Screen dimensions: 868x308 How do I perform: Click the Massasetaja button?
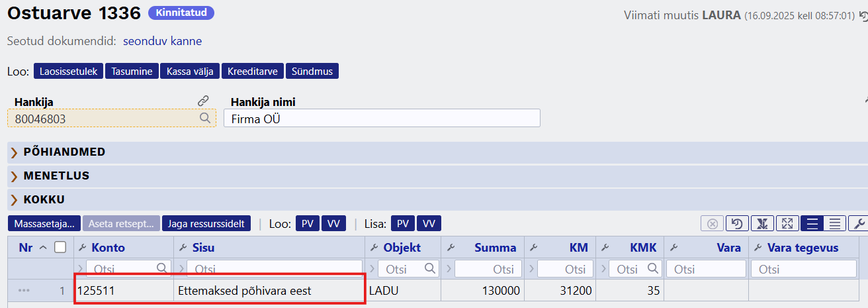click(x=44, y=224)
